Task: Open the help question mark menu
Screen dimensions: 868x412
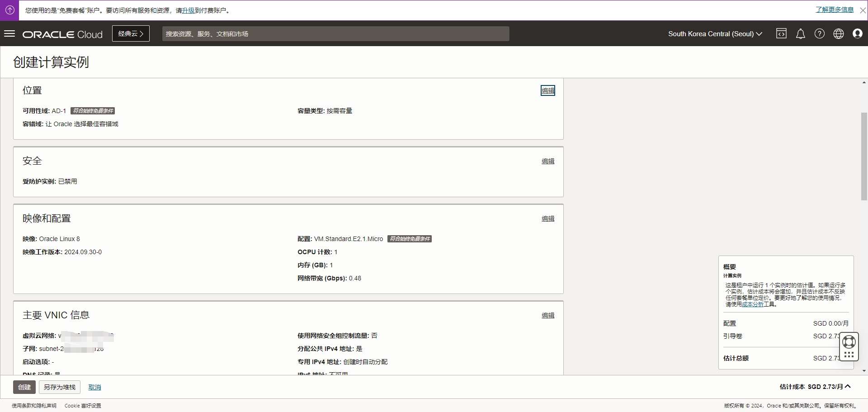Action: [819, 34]
